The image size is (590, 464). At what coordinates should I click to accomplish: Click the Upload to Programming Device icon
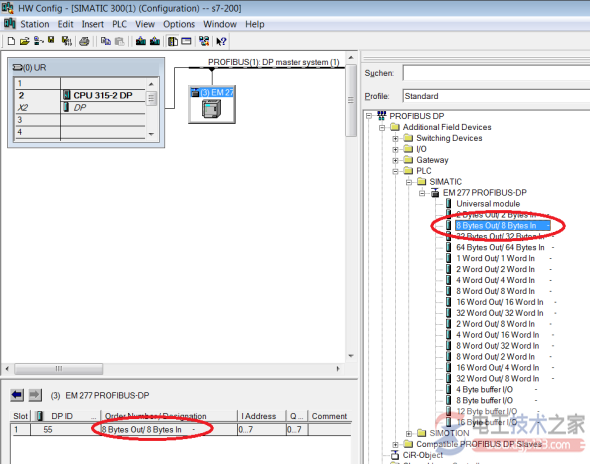tap(155, 41)
